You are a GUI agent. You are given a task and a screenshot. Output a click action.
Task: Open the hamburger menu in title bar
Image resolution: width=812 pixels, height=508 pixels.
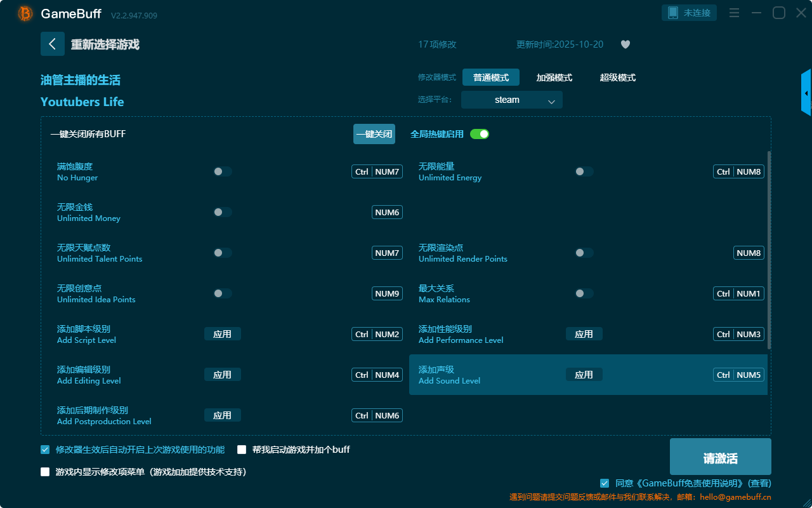click(734, 13)
